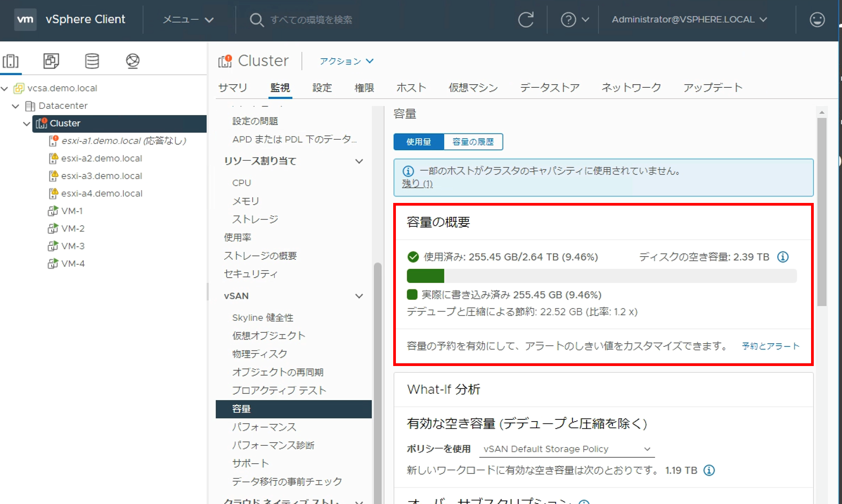Click the vcsa.demo.local vCenter icon
The height and width of the screenshot is (504, 842).
click(x=18, y=88)
